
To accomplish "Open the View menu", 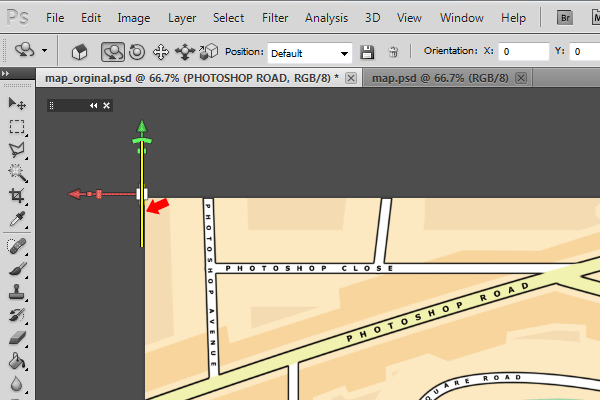I will pyautogui.click(x=409, y=18).
